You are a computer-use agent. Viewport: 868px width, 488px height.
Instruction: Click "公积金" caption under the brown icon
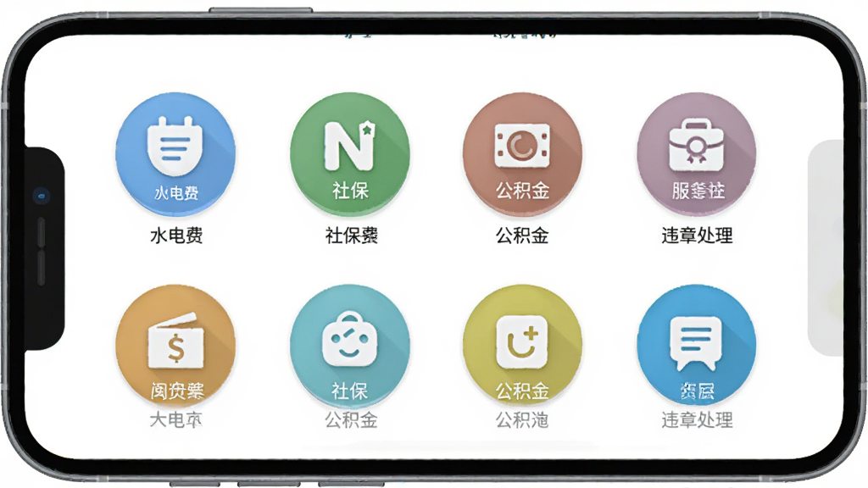point(522,236)
